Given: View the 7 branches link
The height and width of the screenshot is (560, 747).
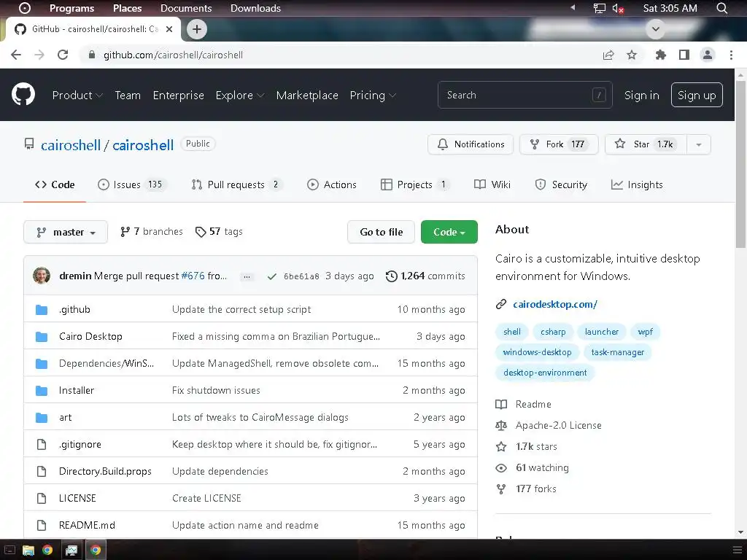Looking at the screenshot, I should tap(152, 231).
